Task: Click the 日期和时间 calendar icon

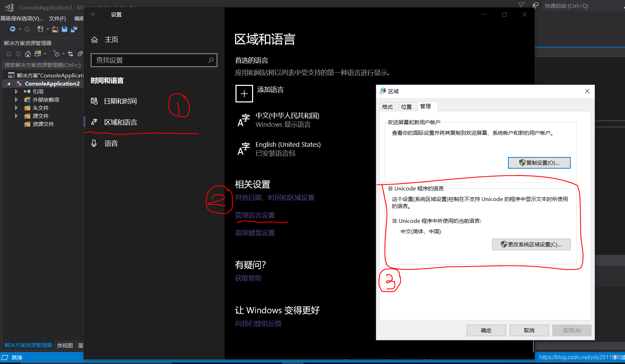Action: [94, 101]
